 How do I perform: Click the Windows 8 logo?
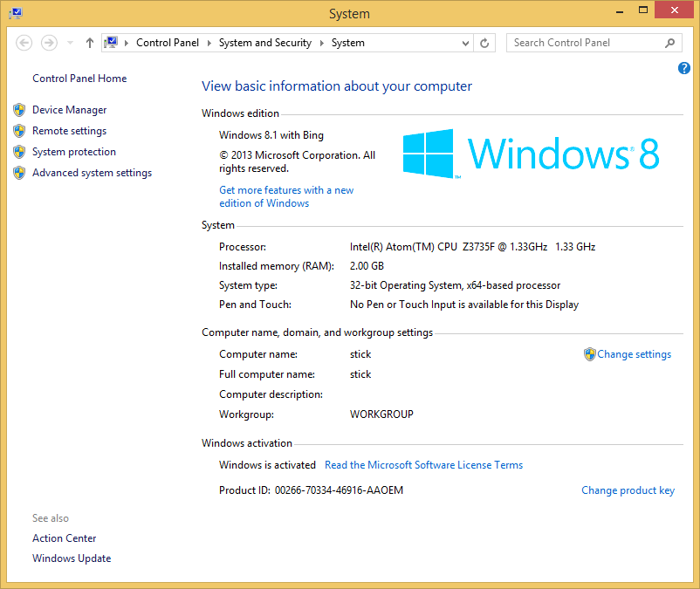(x=531, y=154)
